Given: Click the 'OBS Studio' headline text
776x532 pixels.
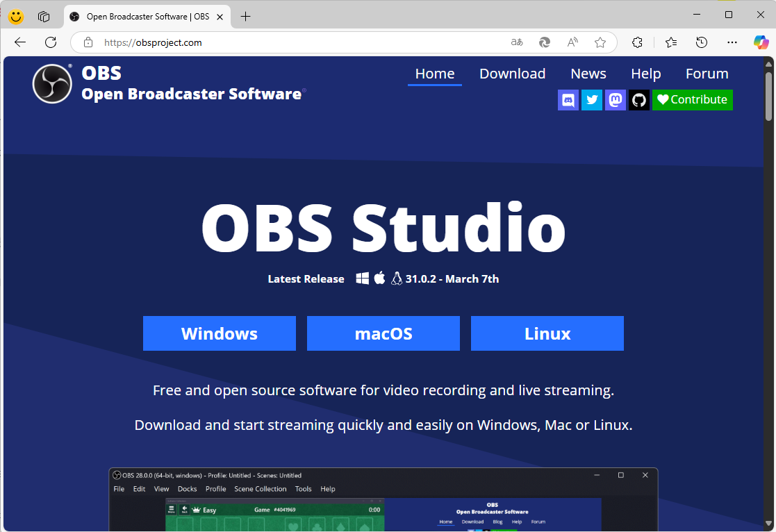Looking at the screenshot, I should (383, 228).
